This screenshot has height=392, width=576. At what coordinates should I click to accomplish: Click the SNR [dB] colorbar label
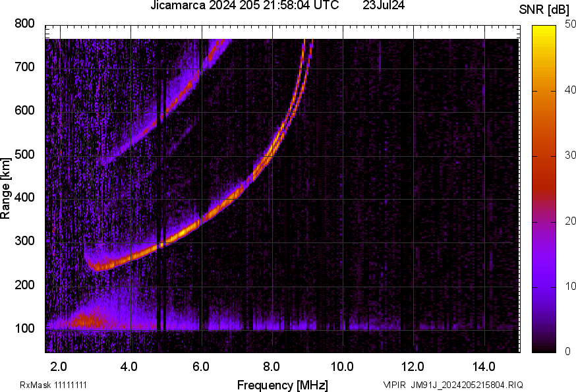544,10
